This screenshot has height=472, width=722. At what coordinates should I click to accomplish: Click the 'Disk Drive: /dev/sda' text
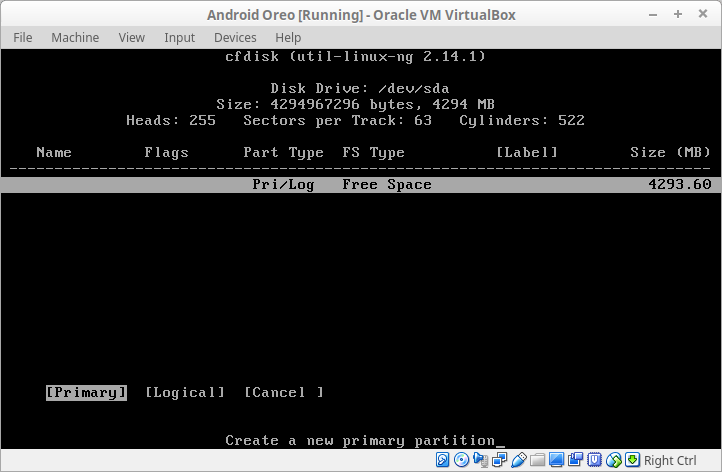pos(360,88)
